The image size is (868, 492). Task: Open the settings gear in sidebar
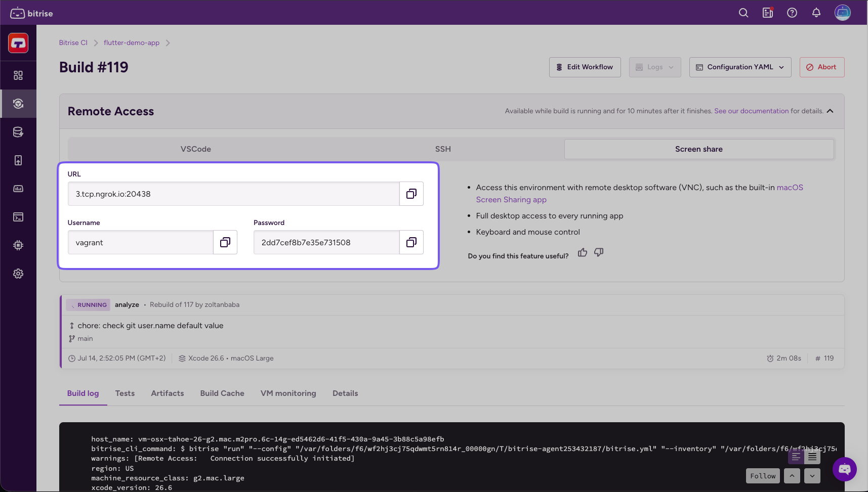point(18,274)
